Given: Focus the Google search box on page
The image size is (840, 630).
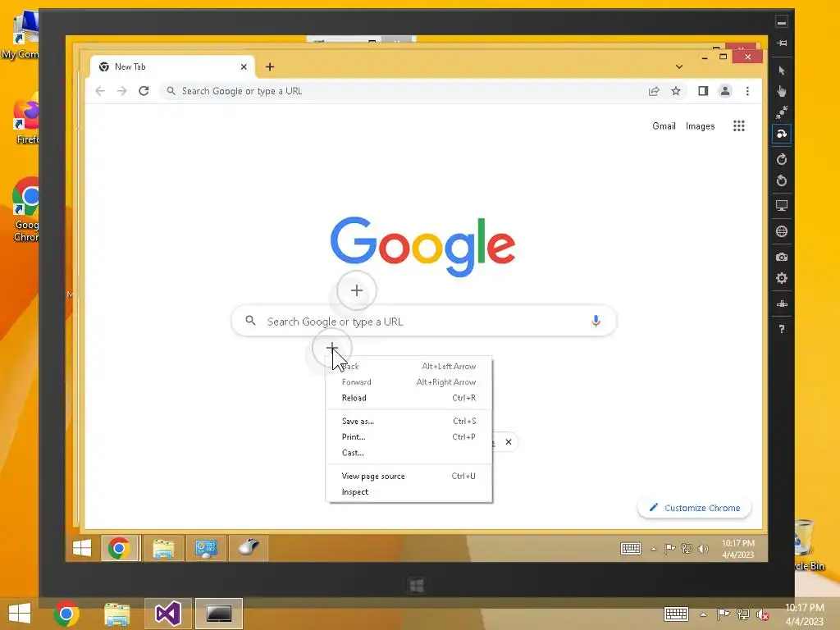Looking at the screenshot, I should click(x=424, y=321).
